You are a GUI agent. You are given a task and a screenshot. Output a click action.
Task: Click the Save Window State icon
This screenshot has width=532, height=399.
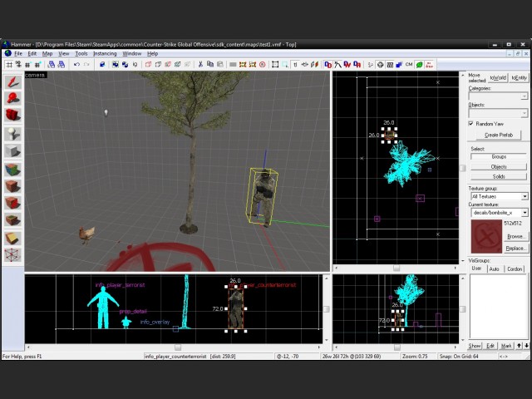[62, 65]
